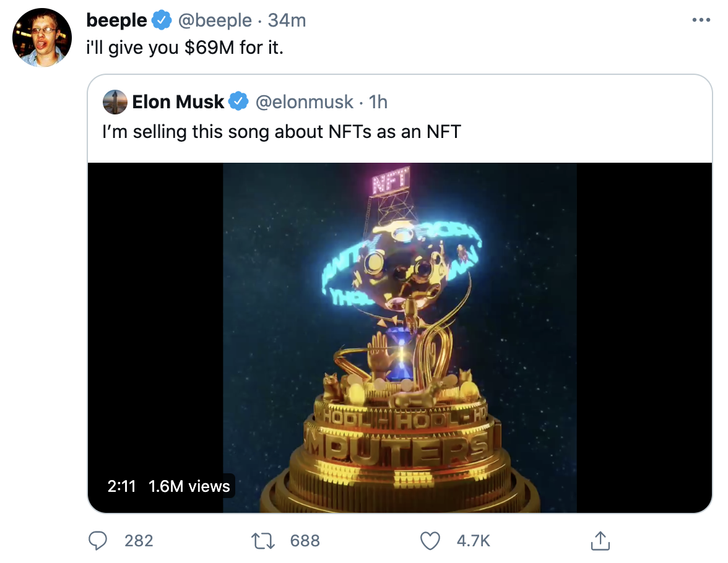Open the @beeple handle link
The height and width of the screenshot is (563, 728).
point(215,20)
